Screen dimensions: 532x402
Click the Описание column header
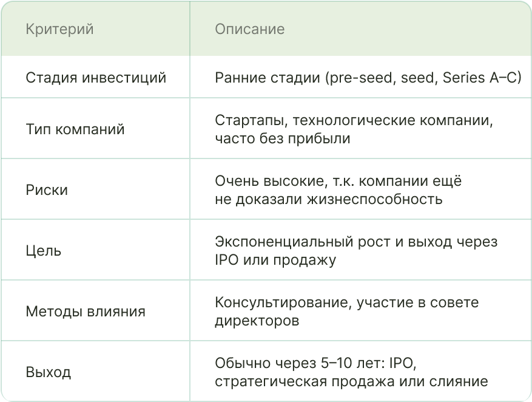click(249, 29)
